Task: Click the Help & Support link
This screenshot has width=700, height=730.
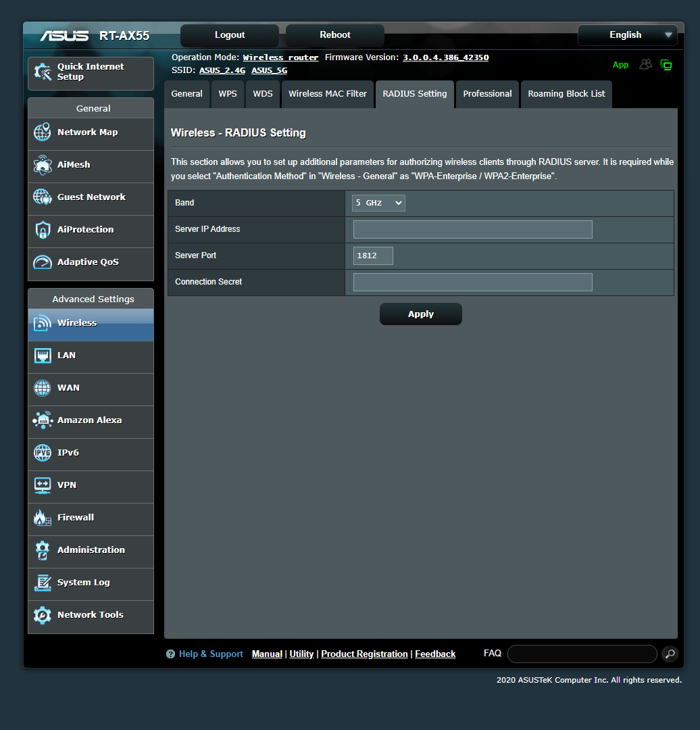Action: coord(211,654)
